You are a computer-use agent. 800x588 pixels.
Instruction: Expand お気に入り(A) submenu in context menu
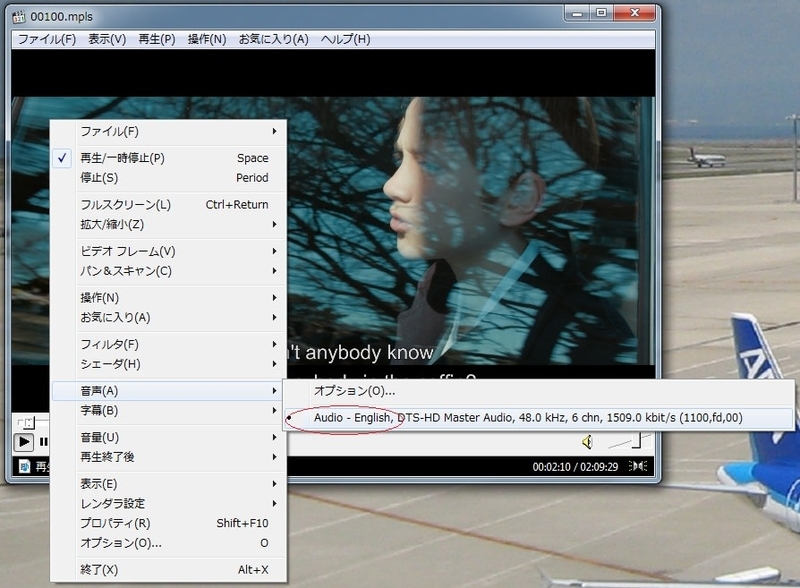(x=168, y=317)
